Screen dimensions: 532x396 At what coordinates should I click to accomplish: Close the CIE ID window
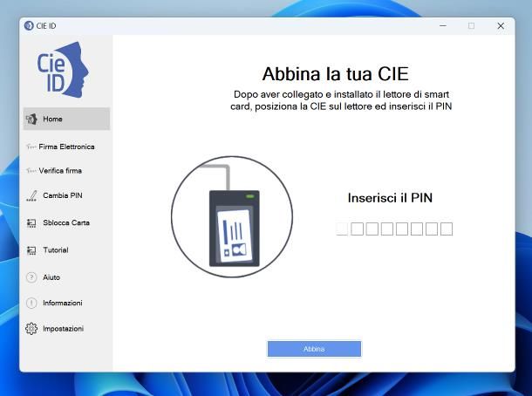[x=501, y=26]
